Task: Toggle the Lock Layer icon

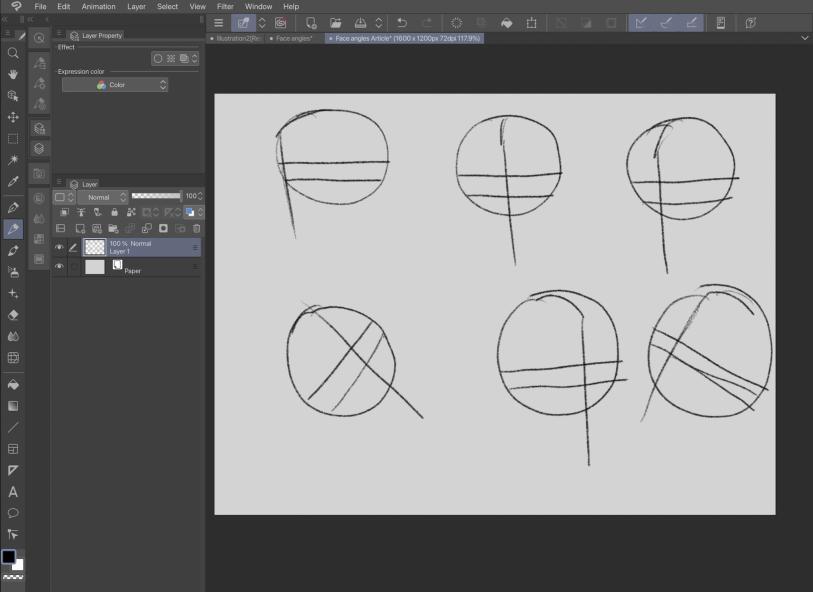Action: point(114,213)
